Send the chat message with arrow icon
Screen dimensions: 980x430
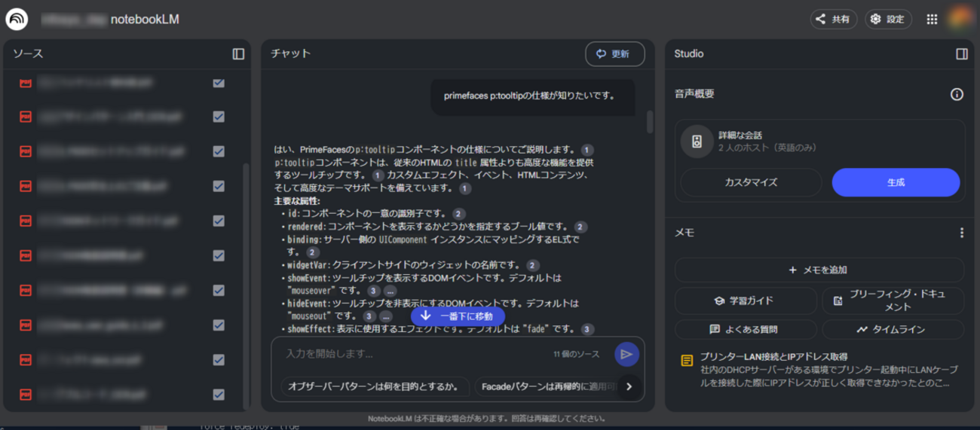click(x=626, y=354)
